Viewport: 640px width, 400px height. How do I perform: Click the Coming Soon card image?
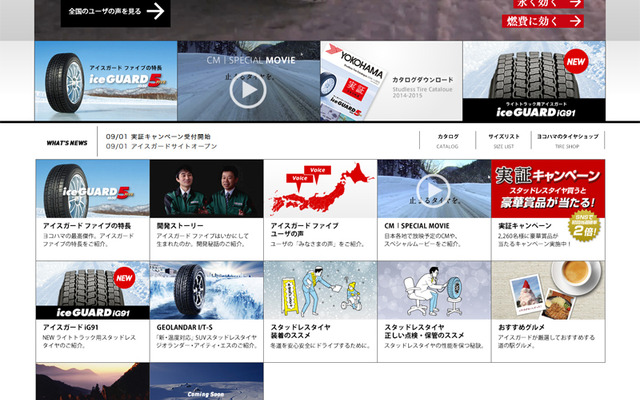pos(207,382)
